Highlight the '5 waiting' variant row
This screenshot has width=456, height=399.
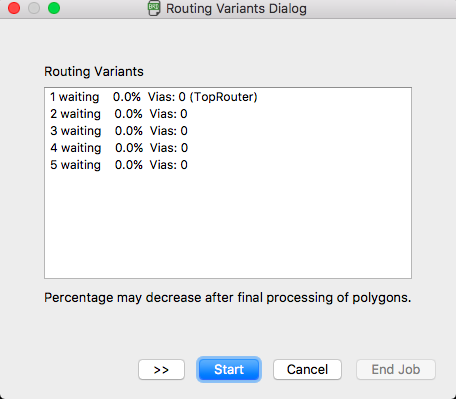pyautogui.click(x=228, y=165)
